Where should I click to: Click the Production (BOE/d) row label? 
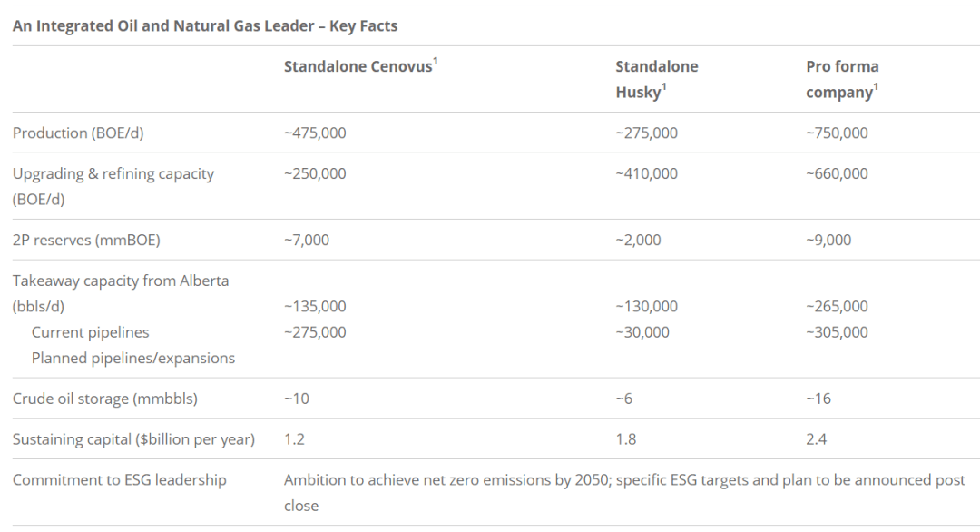(x=78, y=133)
